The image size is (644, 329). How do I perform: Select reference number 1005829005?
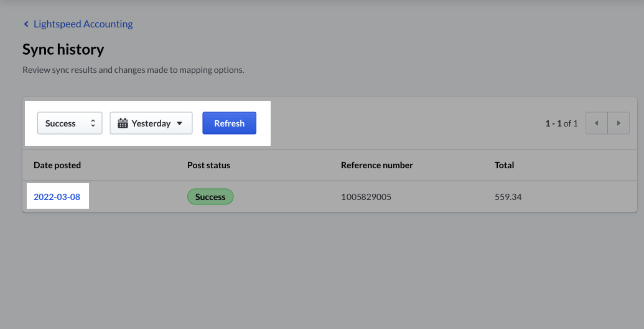click(x=366, y=197)
